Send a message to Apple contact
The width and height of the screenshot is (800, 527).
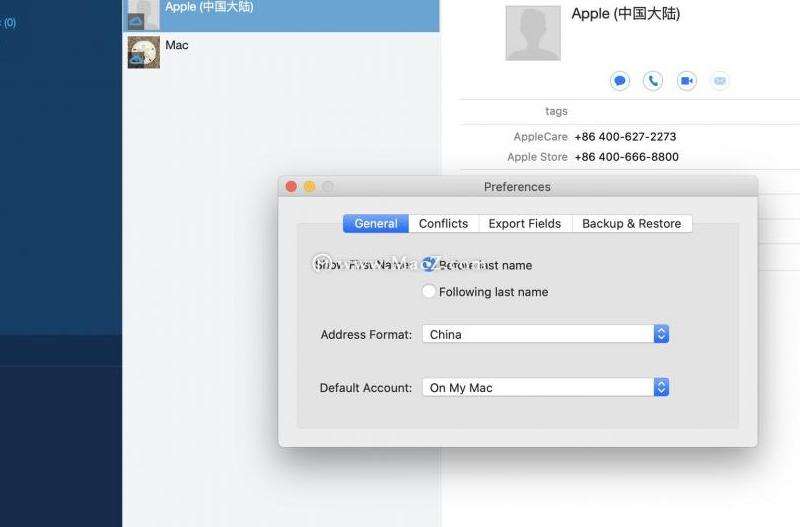pyautogui.click(x=620, y=81)
